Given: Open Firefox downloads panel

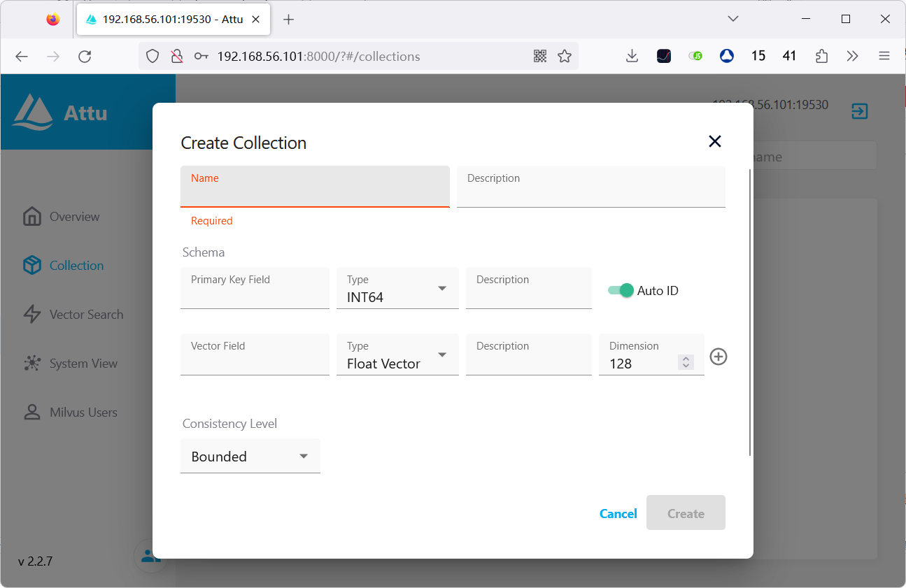Looking at the screenshot, I should [632, 57].
